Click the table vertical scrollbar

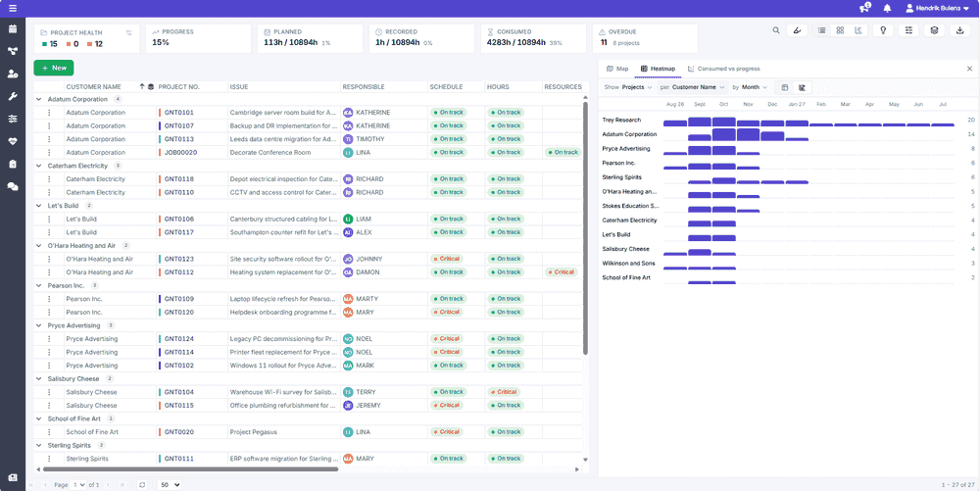tap(585, 228)
